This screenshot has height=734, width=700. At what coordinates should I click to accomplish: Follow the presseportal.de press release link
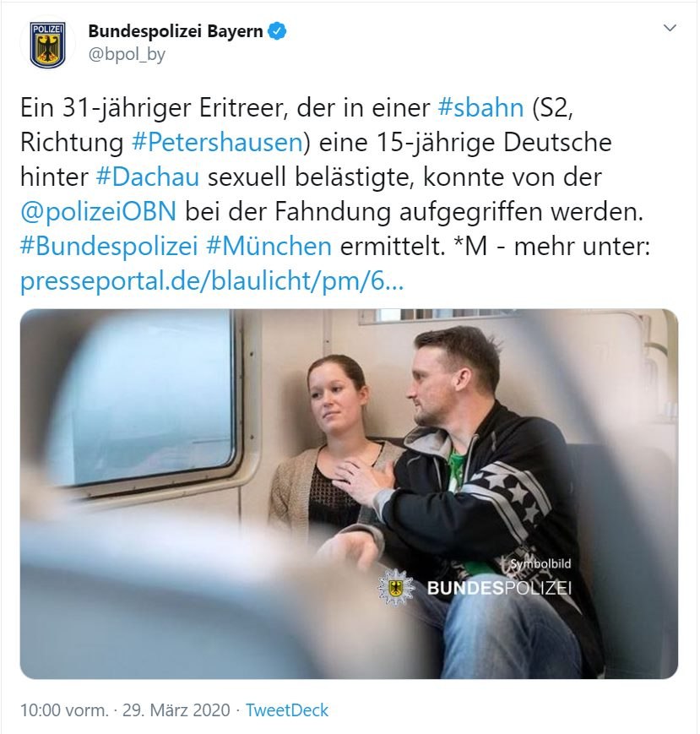click(211, 281)
